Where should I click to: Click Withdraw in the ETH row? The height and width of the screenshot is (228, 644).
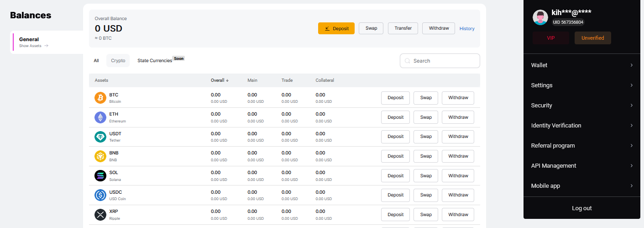pyautogui.click(x=457, y=117)
